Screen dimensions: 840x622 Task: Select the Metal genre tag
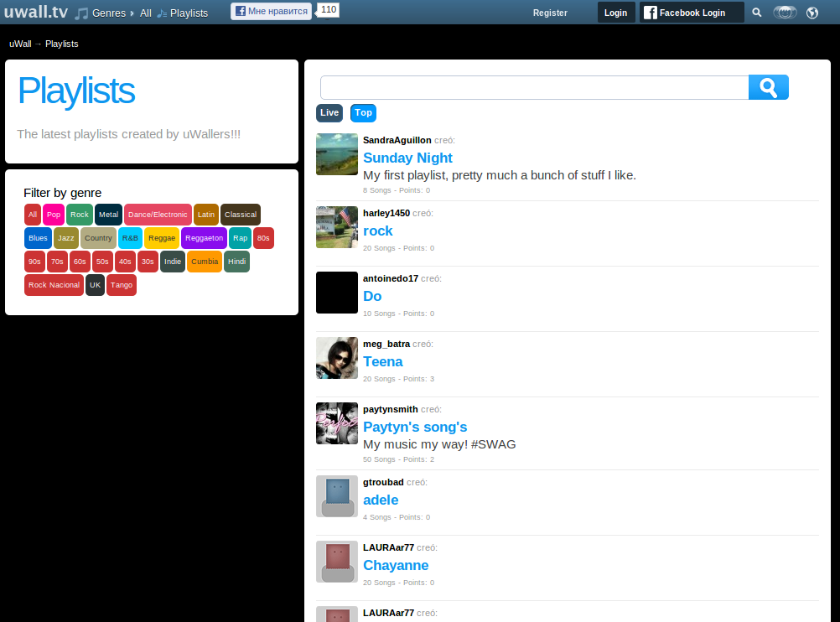(108, 215)
